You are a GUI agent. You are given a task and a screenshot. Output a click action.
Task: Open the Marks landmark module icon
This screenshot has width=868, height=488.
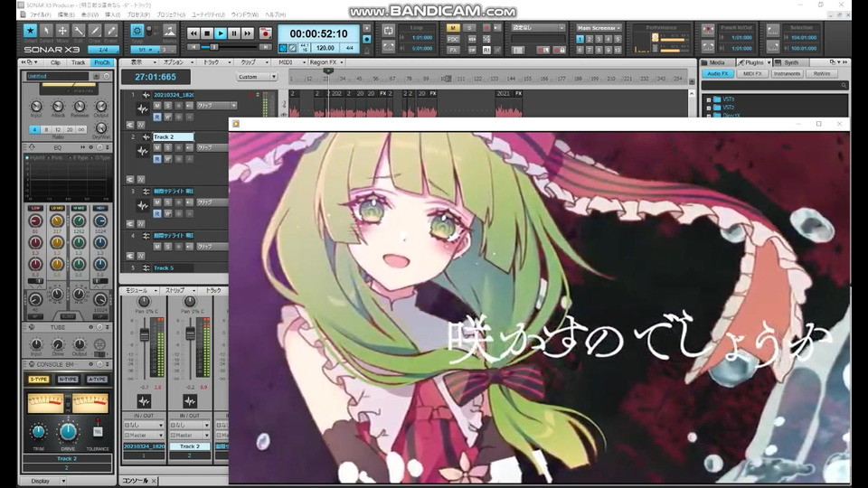[170, 31]
